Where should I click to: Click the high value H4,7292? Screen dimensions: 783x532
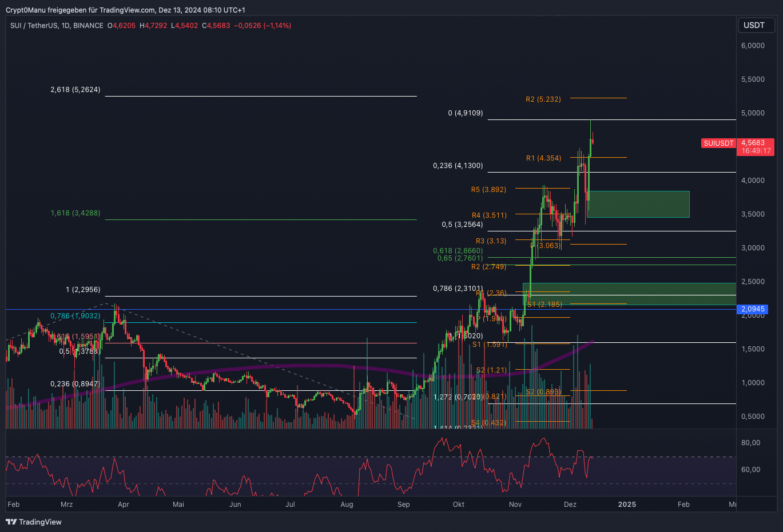click(153, 26)
